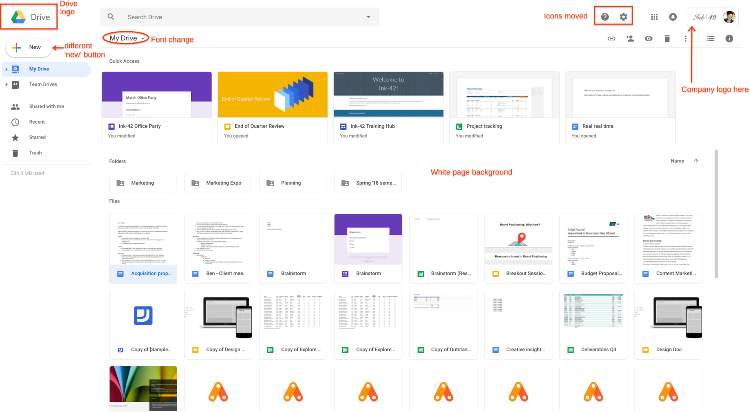Viewport: 750px width, 412px height.
Task: Open Starred in the sidebar
Action: tap(37, 136)
